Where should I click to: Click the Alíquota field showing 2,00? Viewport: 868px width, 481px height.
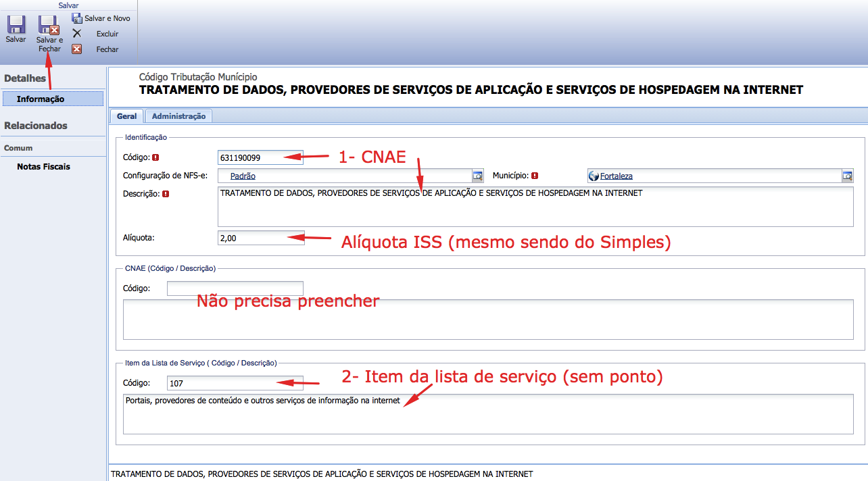[260, 238]
